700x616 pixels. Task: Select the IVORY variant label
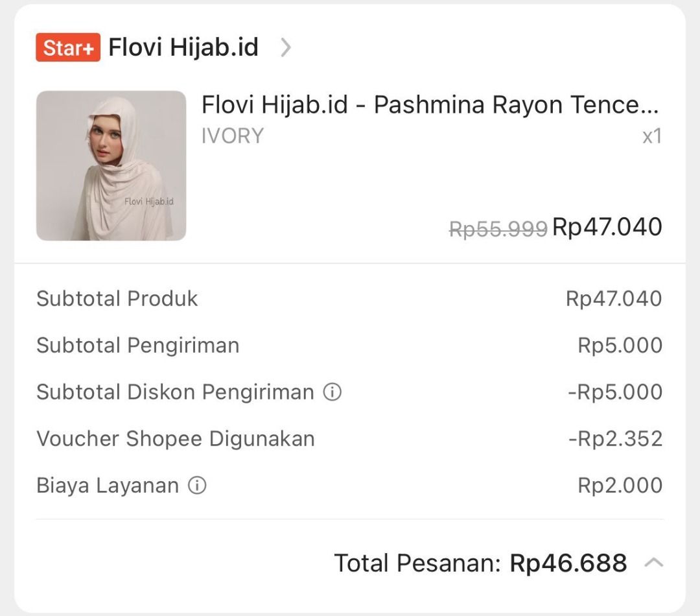232,136
